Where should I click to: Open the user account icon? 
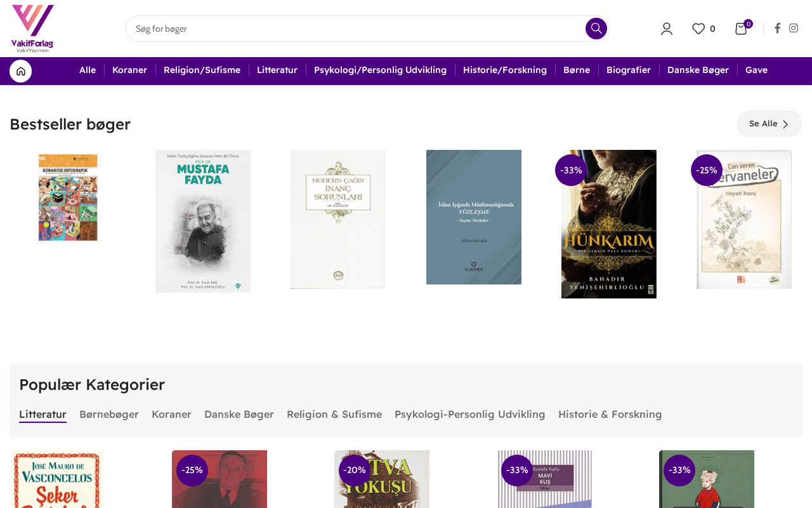click(666, 29)
